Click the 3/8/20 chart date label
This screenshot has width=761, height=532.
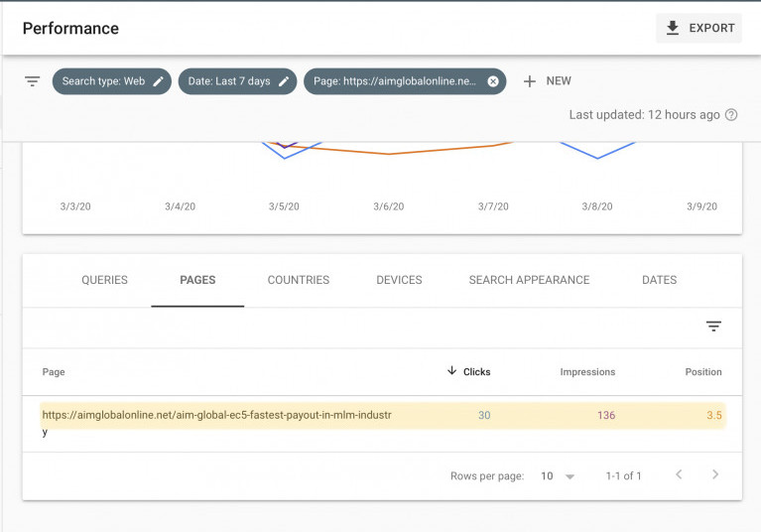pyautogui.click(x=597, y=206)
